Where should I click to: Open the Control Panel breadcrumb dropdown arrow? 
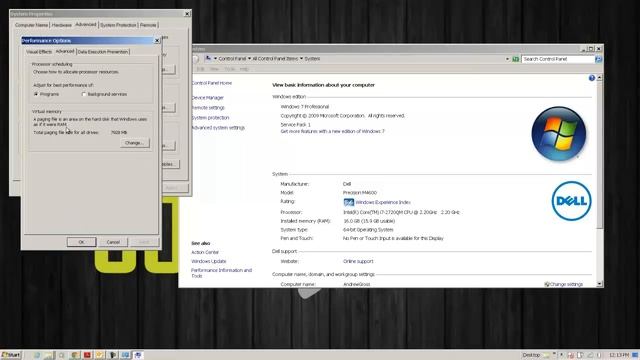click(x=249, y=59)
